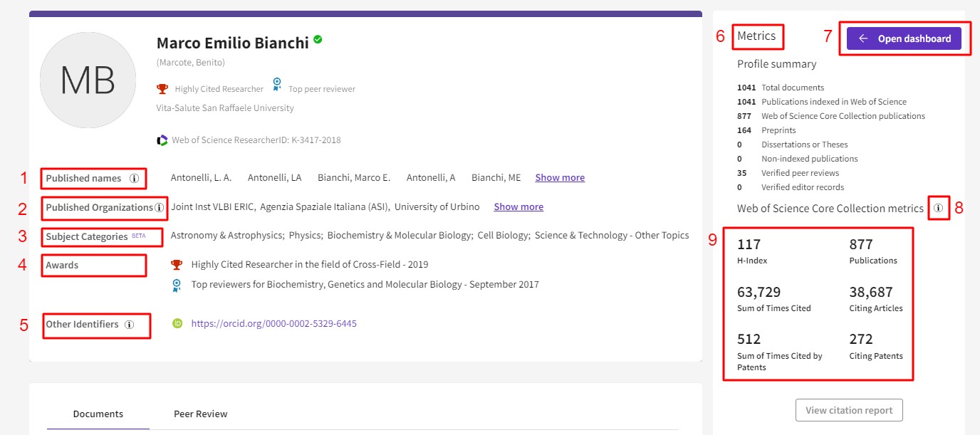Click the MB profile avatar
This screenshot has height=435, width=980.
(88, 80)
